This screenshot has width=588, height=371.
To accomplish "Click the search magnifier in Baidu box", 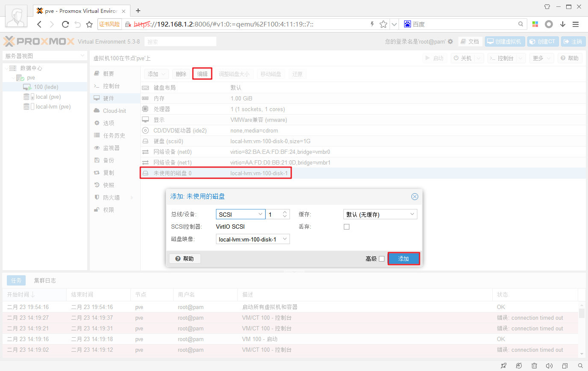I will tap(520, 24).
